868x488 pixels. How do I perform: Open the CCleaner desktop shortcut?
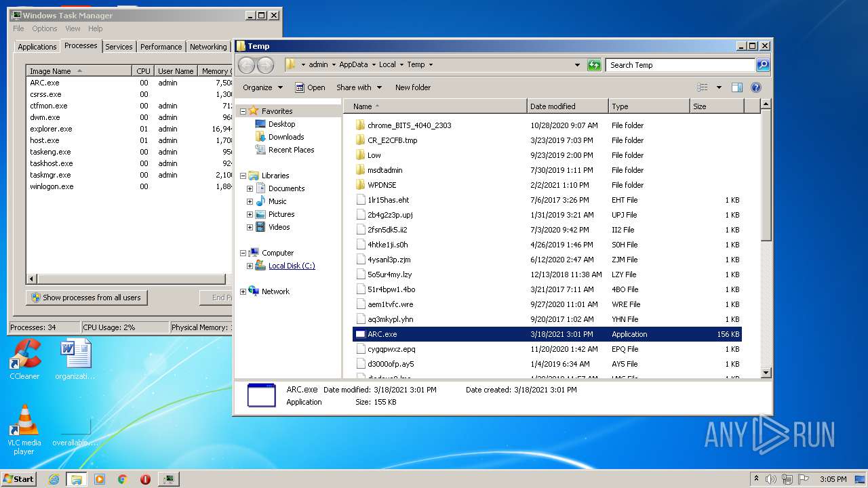24,360
